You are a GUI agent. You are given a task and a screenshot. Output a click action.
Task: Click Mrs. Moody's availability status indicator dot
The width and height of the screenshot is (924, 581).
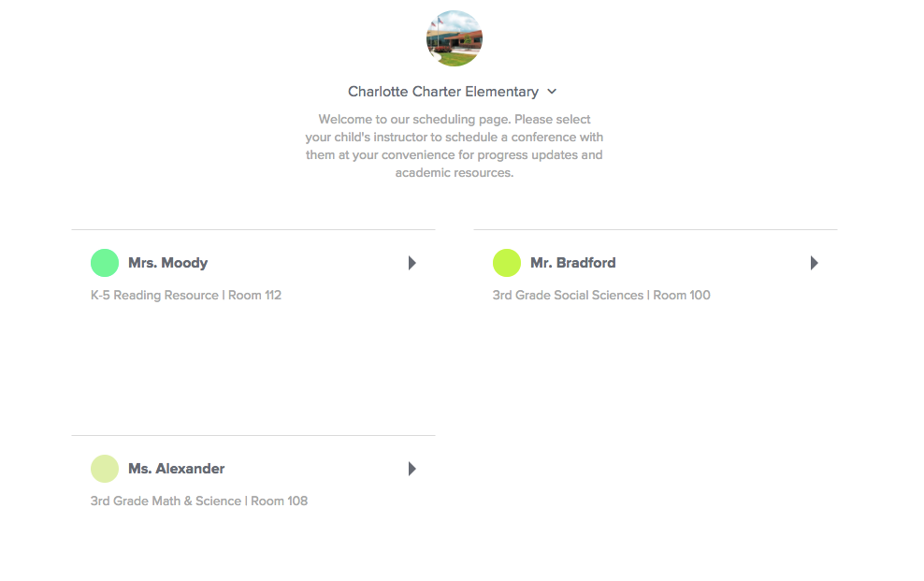tap(105, 263)
